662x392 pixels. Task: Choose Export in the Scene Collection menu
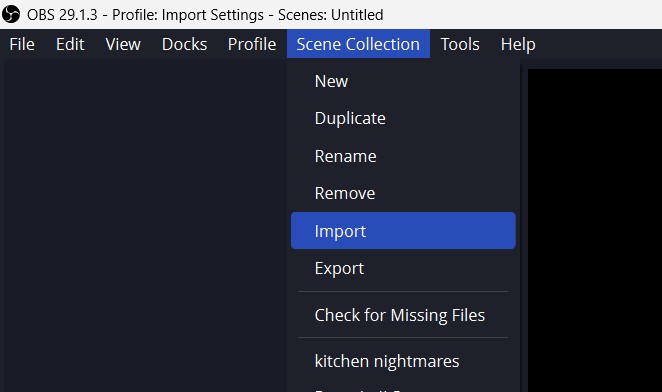pyautogui.click(x=403, y=268)
